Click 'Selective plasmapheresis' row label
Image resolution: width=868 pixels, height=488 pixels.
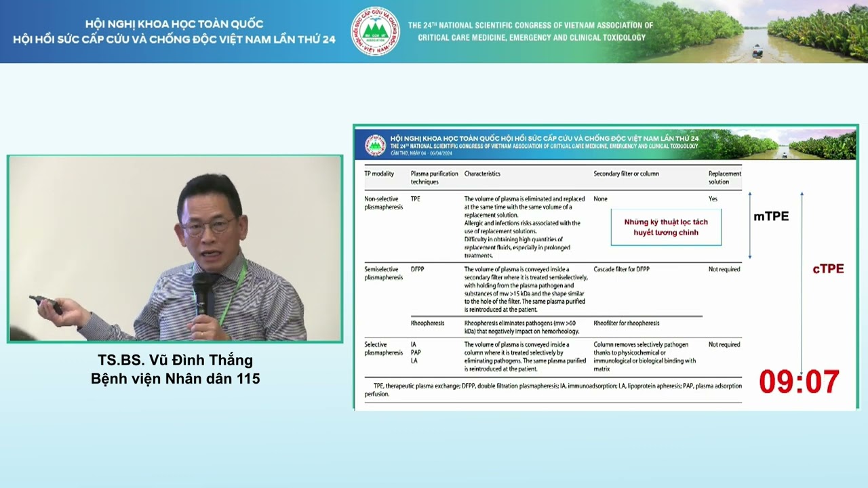click(384, 348)
